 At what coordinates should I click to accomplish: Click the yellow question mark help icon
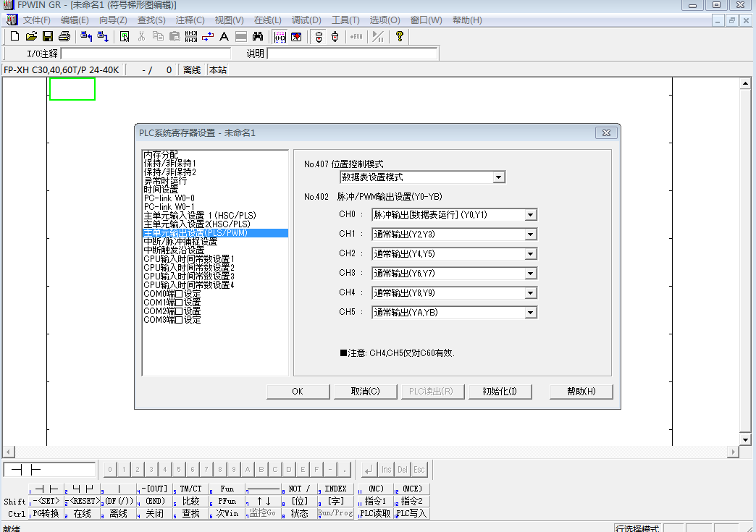[x=399, y=36]
